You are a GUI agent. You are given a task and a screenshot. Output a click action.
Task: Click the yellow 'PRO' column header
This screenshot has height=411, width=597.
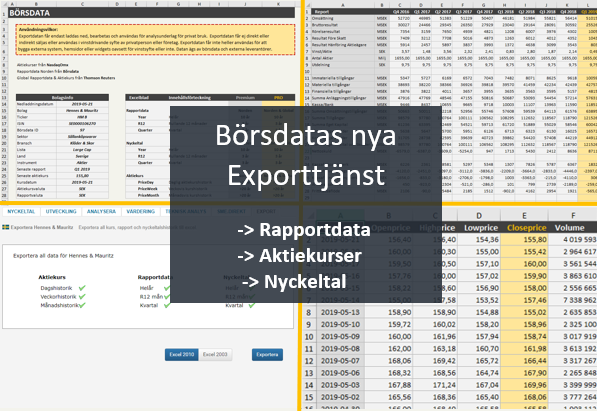(x=278, y=98)
